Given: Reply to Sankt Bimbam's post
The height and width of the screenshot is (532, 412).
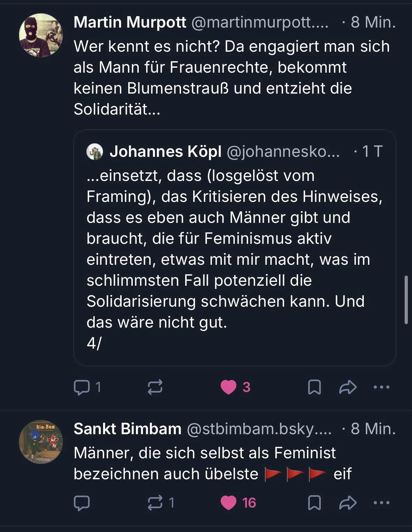Looking at the screenshot, I should tap(82, 503).
